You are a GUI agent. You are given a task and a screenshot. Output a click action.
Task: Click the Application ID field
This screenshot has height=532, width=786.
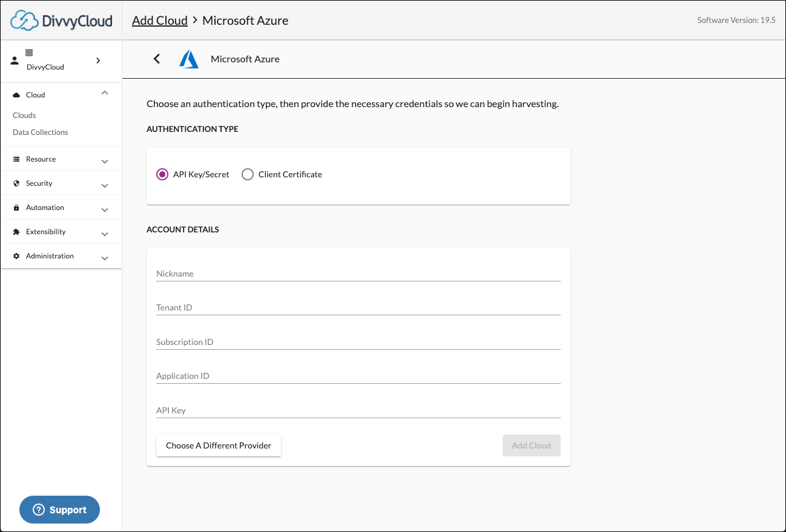coord(358,376)
